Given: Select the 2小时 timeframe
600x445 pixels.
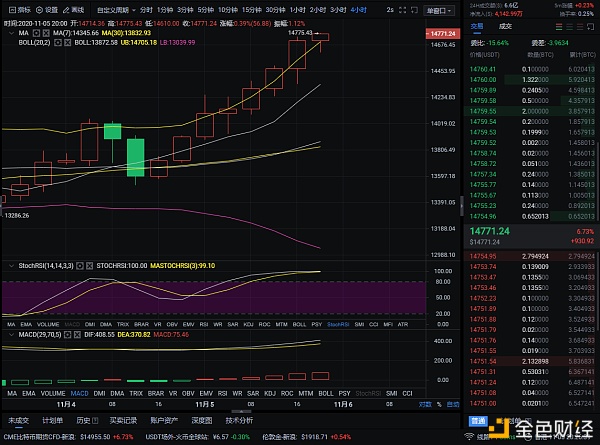Looking at the screenshot, I should point(318,10).
